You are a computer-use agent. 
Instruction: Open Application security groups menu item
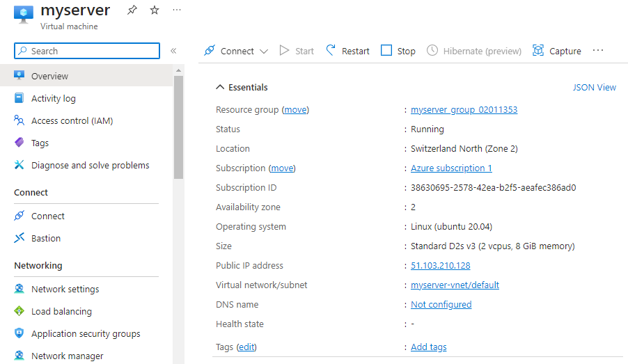[86, 333]
